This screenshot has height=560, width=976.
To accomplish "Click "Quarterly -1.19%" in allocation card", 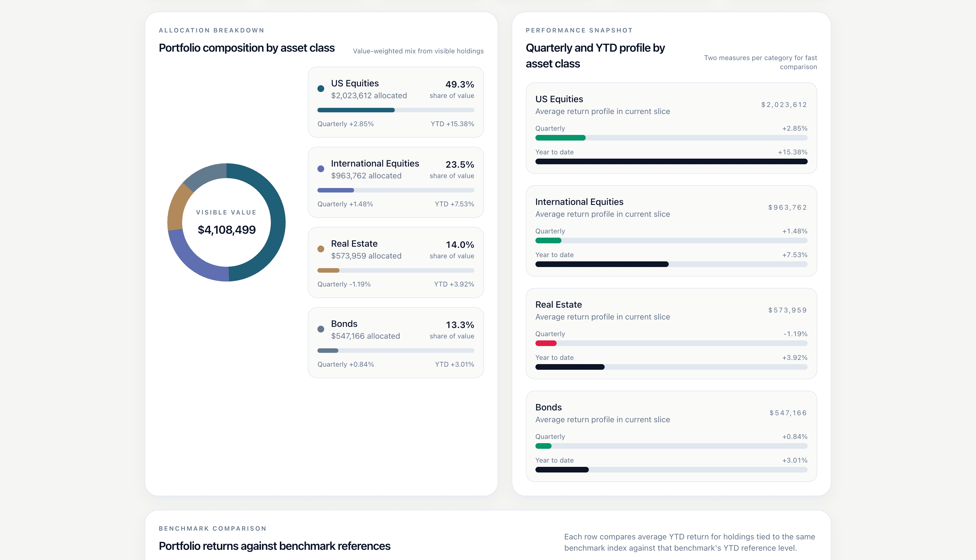I will click(343, 284).
